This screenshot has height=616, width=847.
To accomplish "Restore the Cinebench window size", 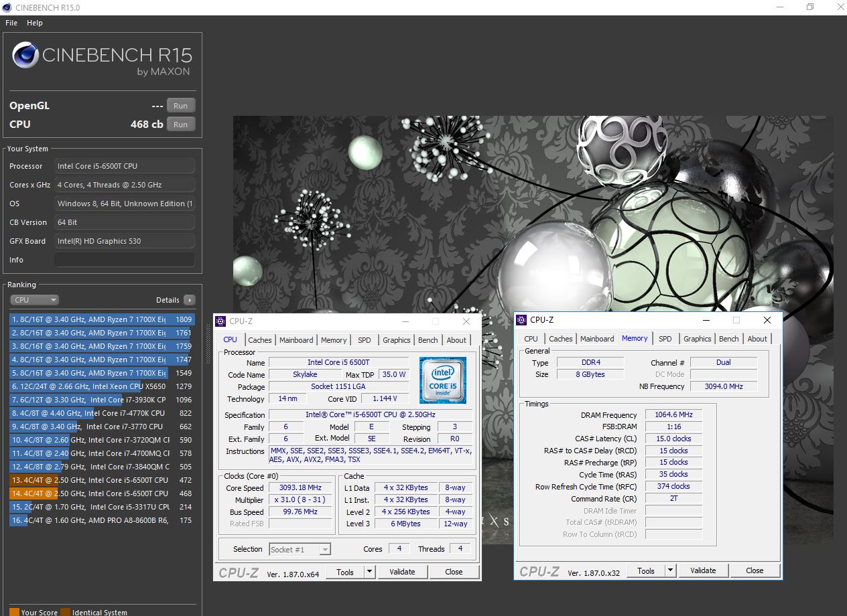I will pos(809,7).
